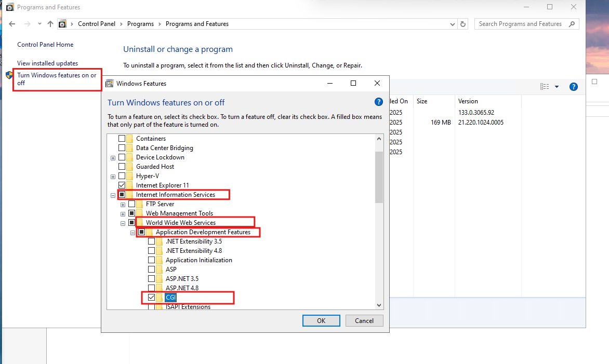
Task: Click the CGI folder icon
Action: pos(159,297)
